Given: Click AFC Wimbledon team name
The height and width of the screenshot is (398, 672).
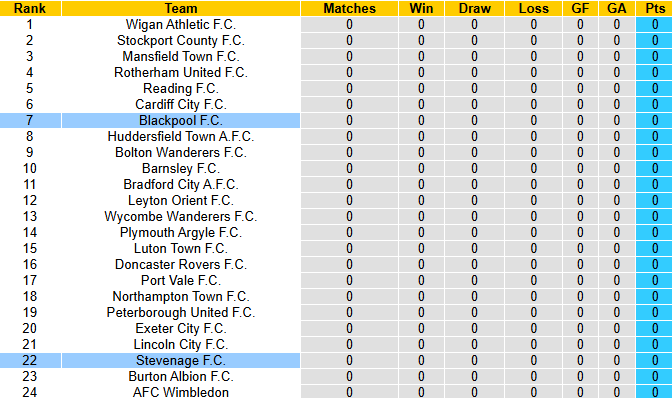Looking at the screenshot, I should click(181, 392).
